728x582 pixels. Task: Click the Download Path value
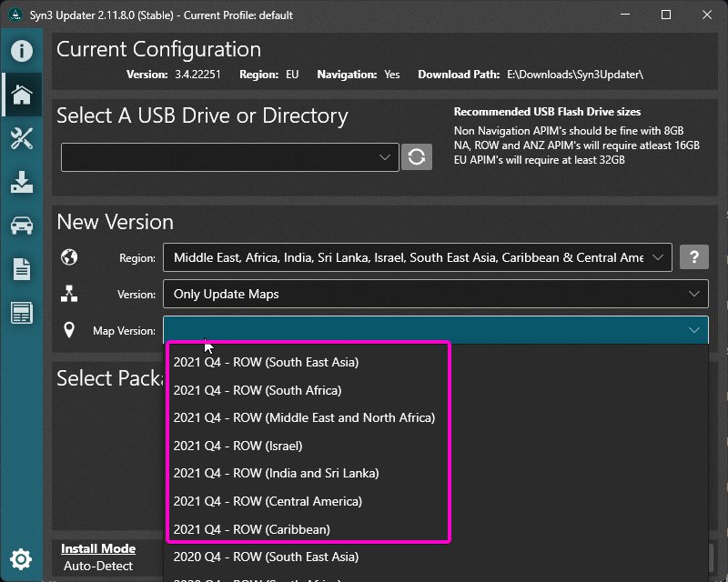pyautogui.click(x=575, y=75)
